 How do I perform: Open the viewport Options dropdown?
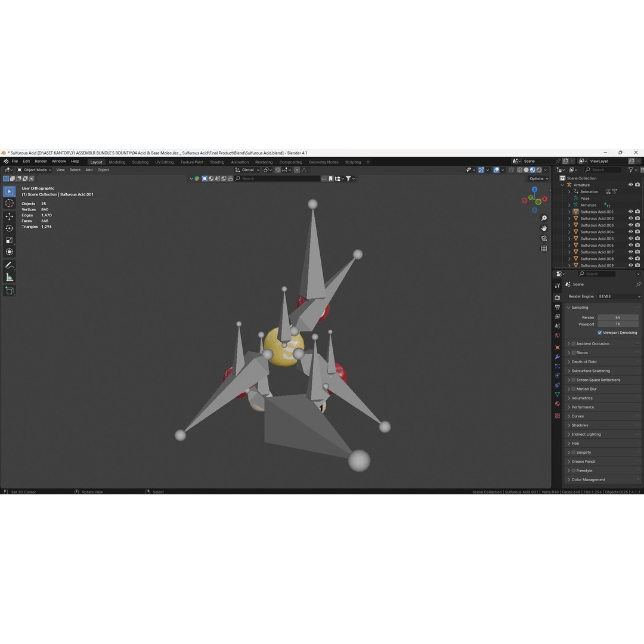click(538, 179)
